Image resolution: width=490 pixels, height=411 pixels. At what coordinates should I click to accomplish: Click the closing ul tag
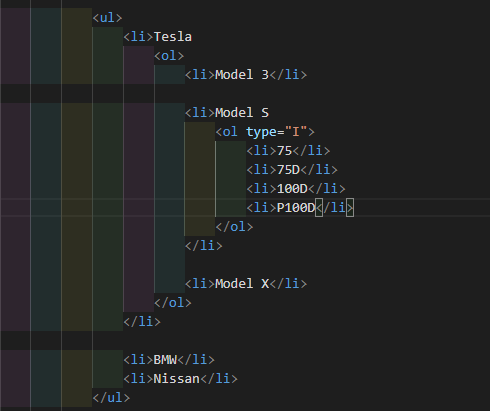tap(111, 398)
